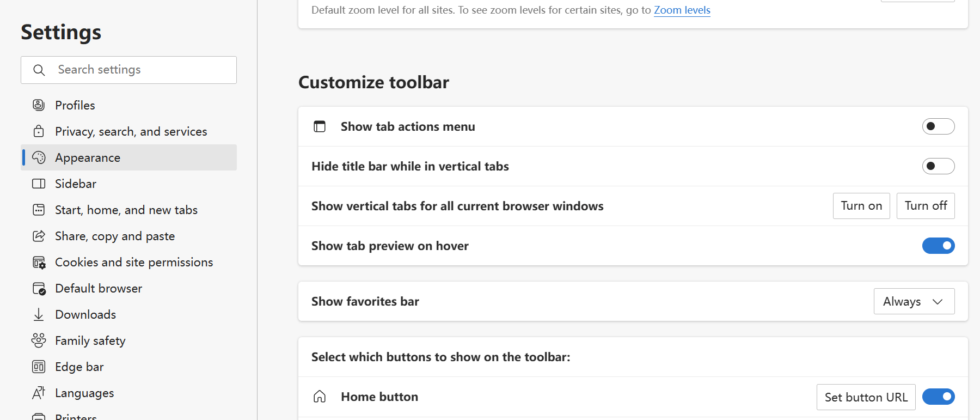Click the Downloads arrow icon
This screenshot has height=420, width=980.
[x=39, y=314]
